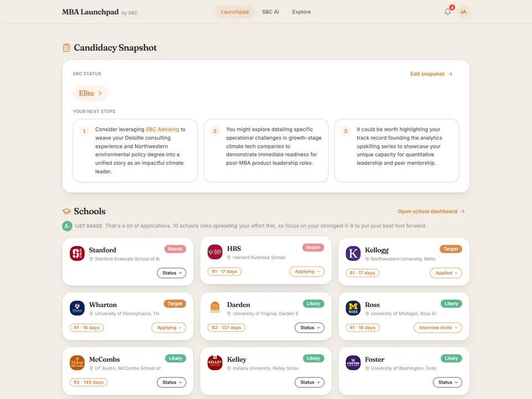
Task: Click the McCombs Texas logo
Action: click(77, 362)
